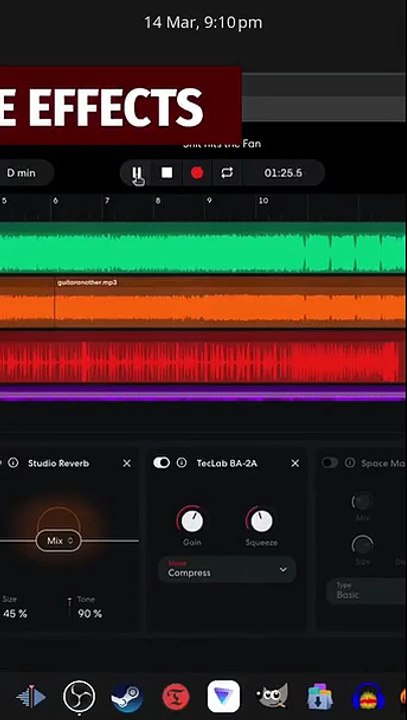Launch the headphones audio editor in the dock
The width and height of the screenshot is (407, 720).
(x=368, y=697)
